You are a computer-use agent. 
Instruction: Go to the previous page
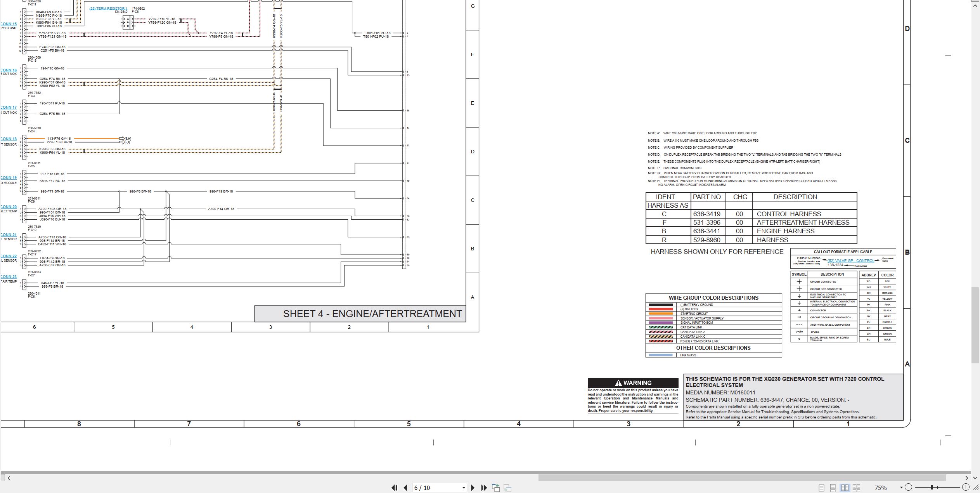coord(405,488)
